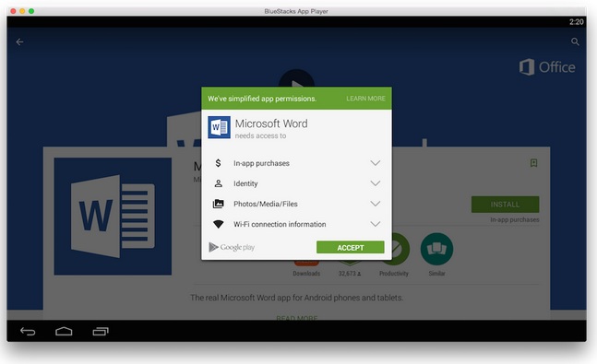This screenshot has width=597, height=364.
Task: Click the Identity person icon
Action: pyautogui.click(x=218, y=183)
